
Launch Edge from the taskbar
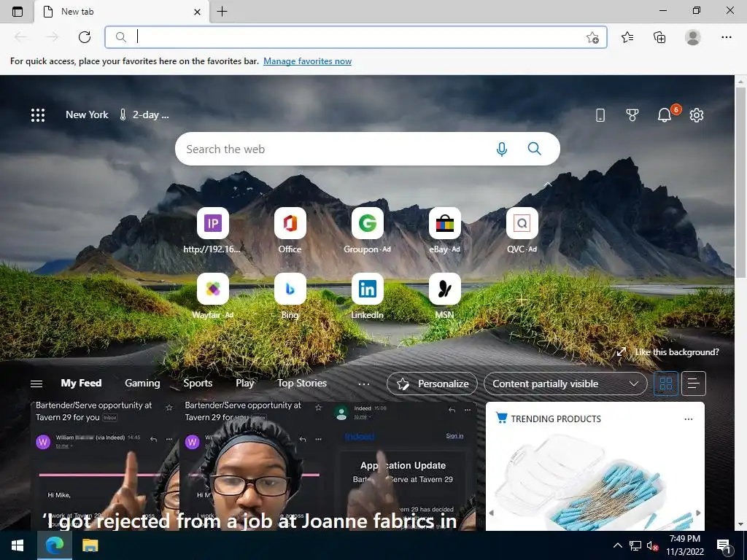pyautogui.click(x=54, y=545)
